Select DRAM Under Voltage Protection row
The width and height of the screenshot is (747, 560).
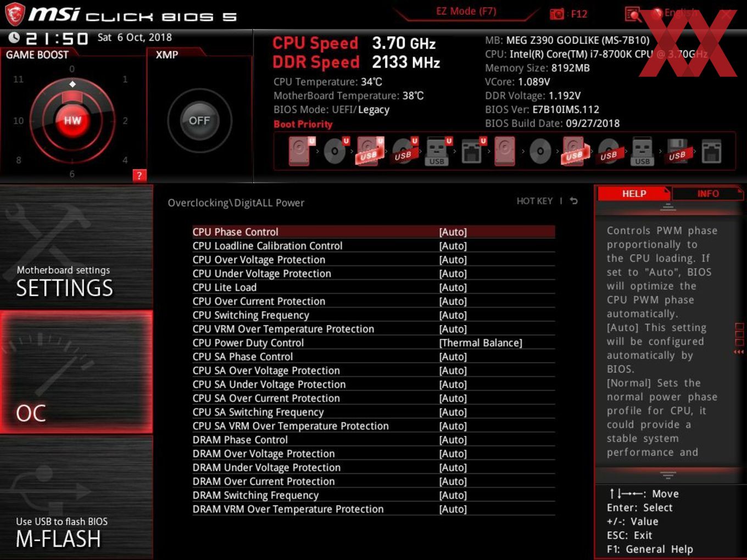coord(374,467)
